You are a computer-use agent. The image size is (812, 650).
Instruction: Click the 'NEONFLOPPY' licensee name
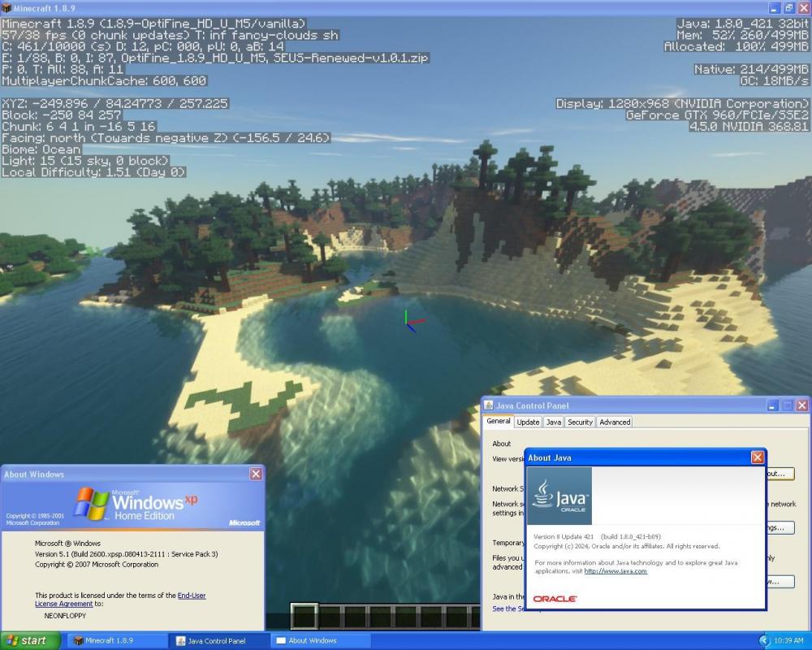[x=65, y=616]
